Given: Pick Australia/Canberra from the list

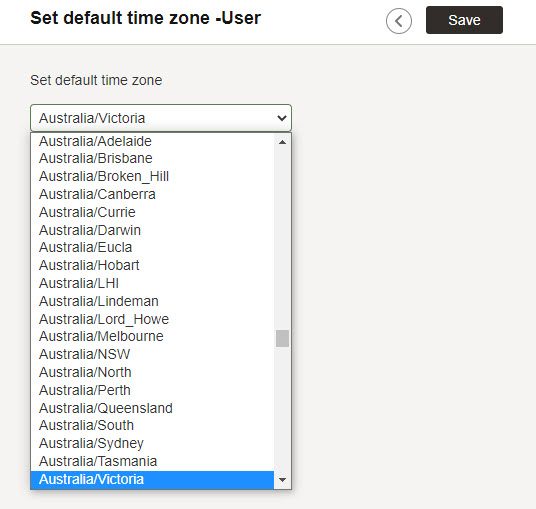Looking at the screenshot, I should pos(152,194).
